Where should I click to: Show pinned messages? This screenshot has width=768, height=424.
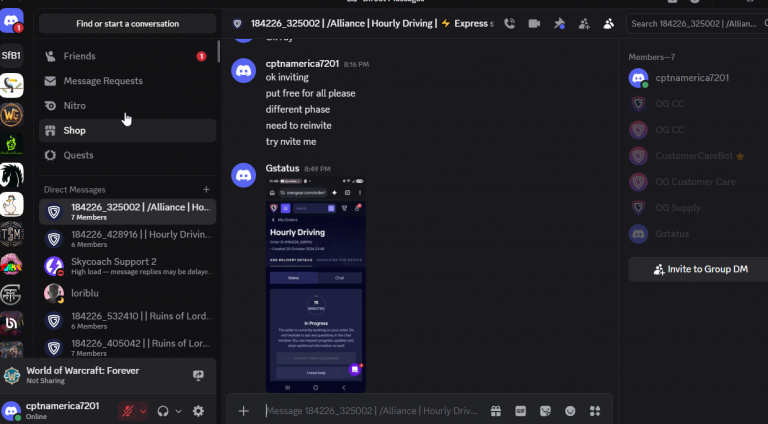(x=559, y=24)
